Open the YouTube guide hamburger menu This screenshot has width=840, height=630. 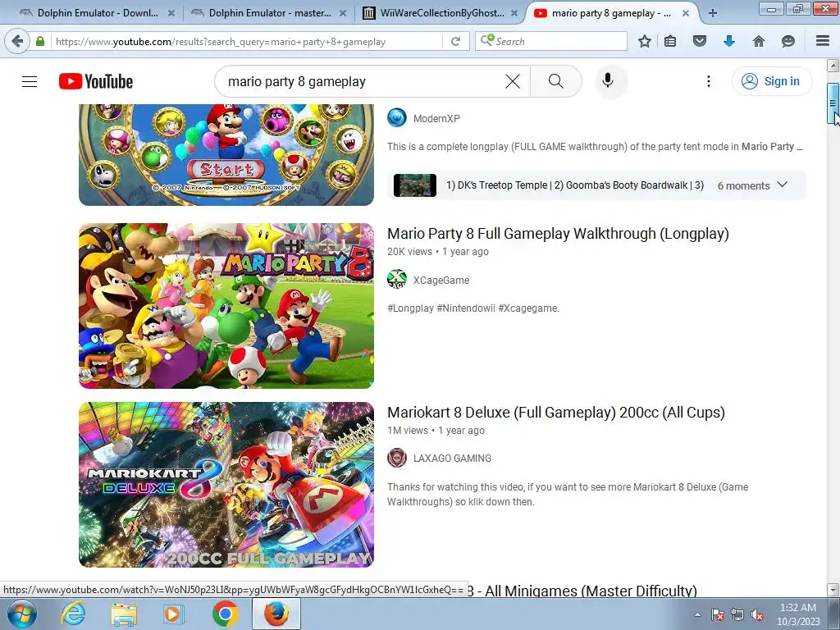pos(30,81)
